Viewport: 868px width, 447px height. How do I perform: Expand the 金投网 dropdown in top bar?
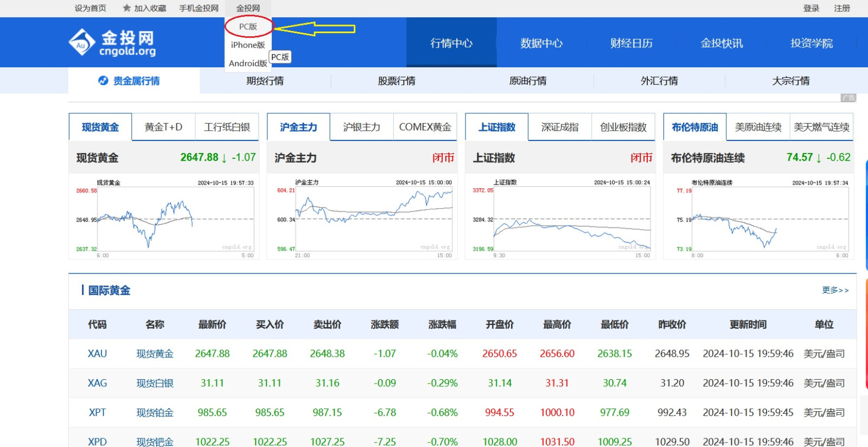[x=248, y=8]
